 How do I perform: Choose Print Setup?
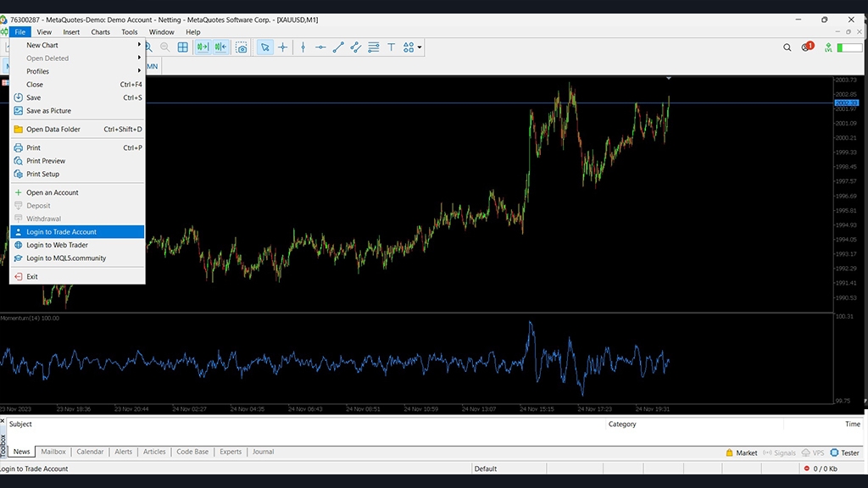(x=77, y=175)
